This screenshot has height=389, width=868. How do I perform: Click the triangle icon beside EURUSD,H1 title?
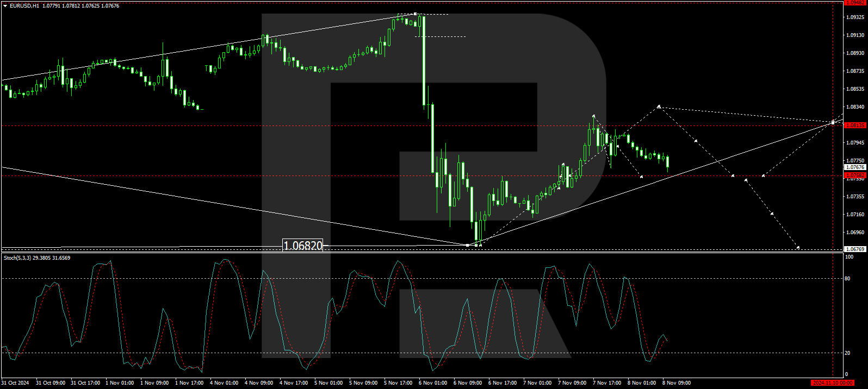pyautogui.click(x=5, y=6)
